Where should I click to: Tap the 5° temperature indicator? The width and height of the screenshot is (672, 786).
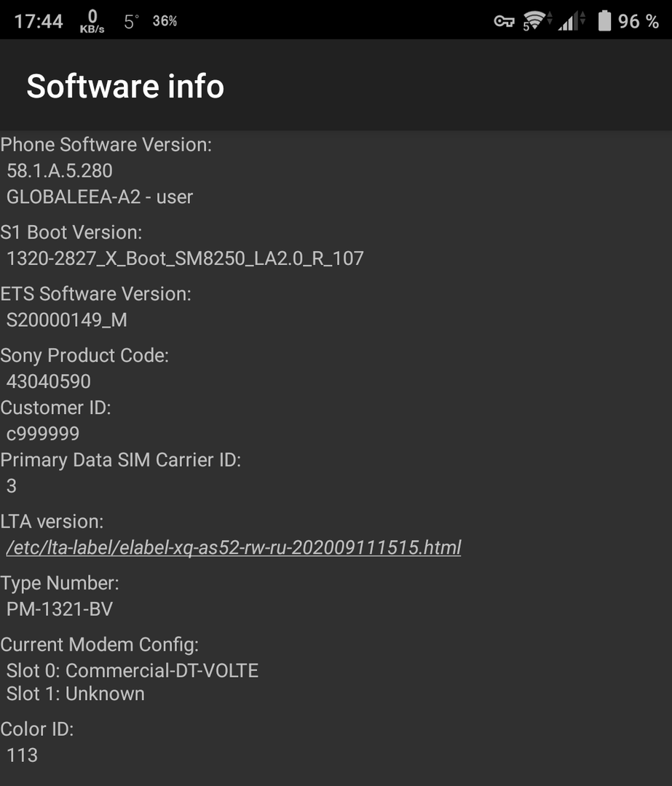[130, 22]
